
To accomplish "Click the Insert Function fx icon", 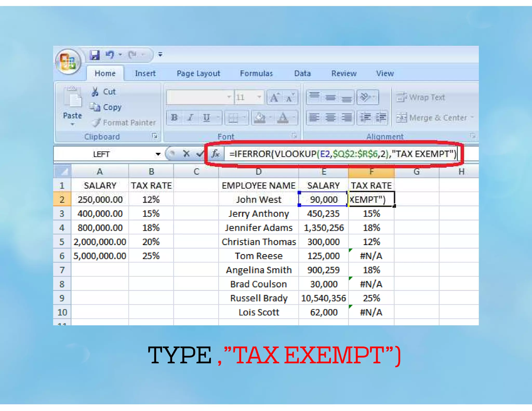I will click(x=215, y=154).
